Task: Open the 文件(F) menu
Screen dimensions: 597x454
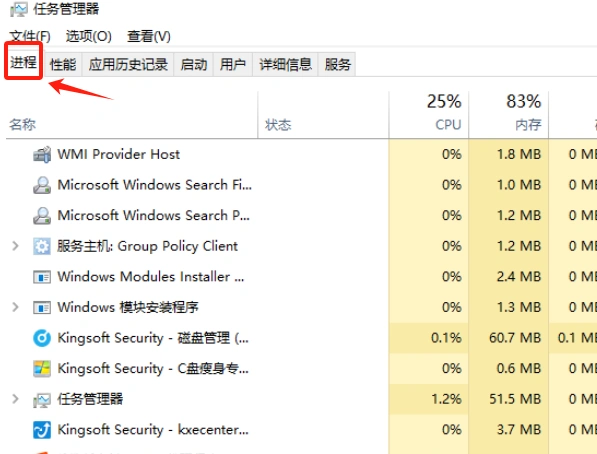Action: pos(30,37)
